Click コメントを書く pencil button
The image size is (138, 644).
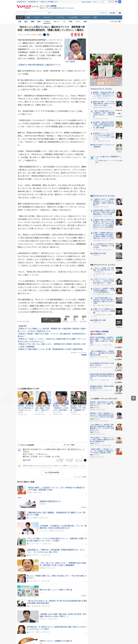pos(69,445)
